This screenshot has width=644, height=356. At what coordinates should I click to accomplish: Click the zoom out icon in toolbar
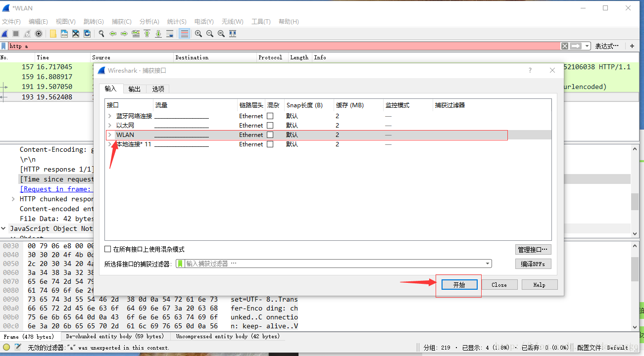tap(210, 34)
